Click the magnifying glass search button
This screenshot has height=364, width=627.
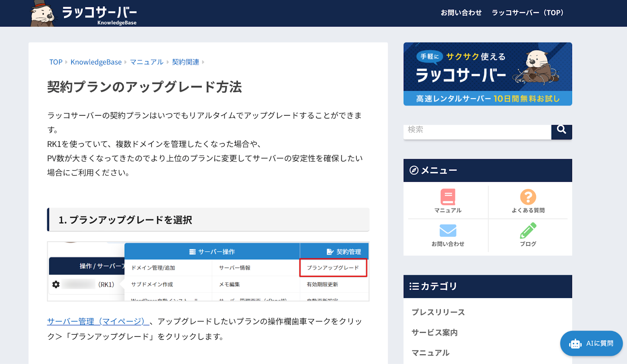click(562, 132)
